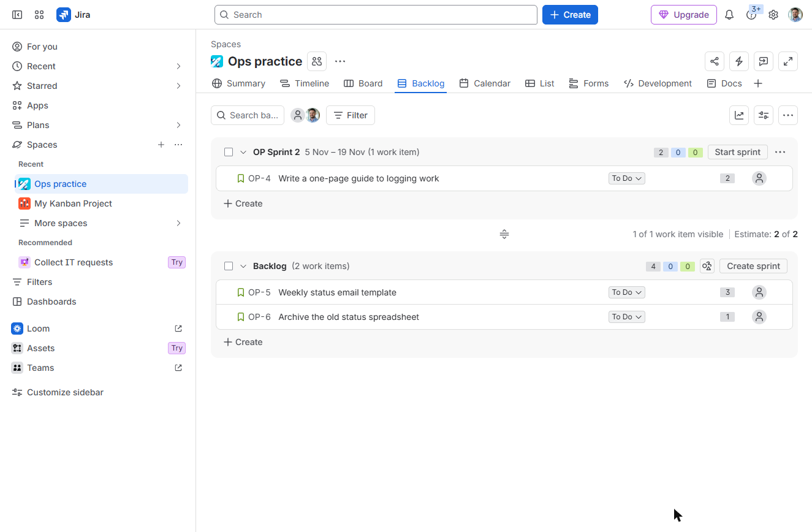
Task: Open the automation lightning bolt icon
Action: point(739,61)
